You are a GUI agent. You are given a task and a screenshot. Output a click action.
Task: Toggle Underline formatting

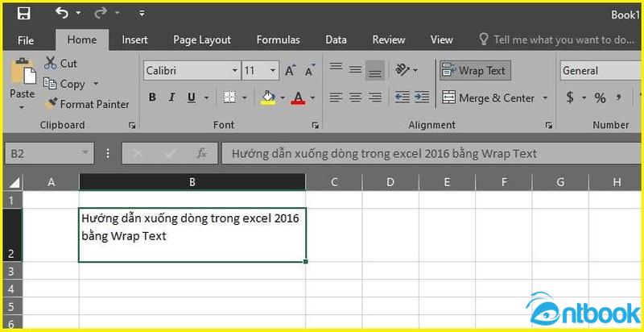192,98
